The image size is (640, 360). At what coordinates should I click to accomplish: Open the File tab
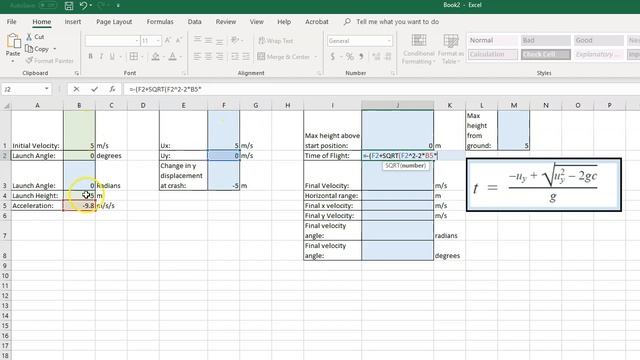coord(11,22)
